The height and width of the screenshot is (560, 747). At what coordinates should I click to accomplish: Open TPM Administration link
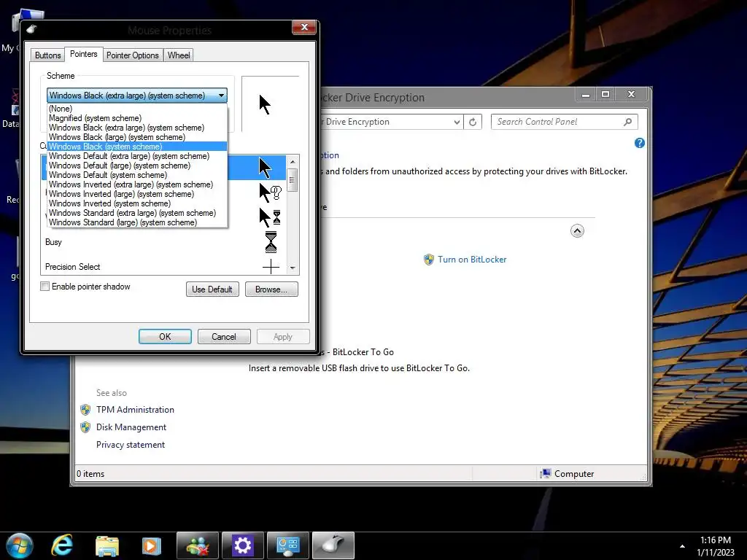click(135, 410)
